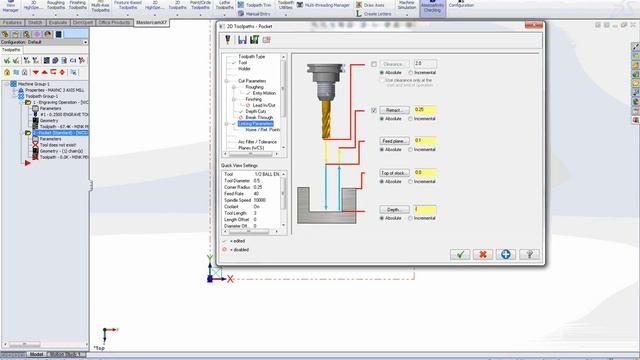Open the Configuration Default dropdown
This screenshot has width=640, height=360.
tap(85, 42)
